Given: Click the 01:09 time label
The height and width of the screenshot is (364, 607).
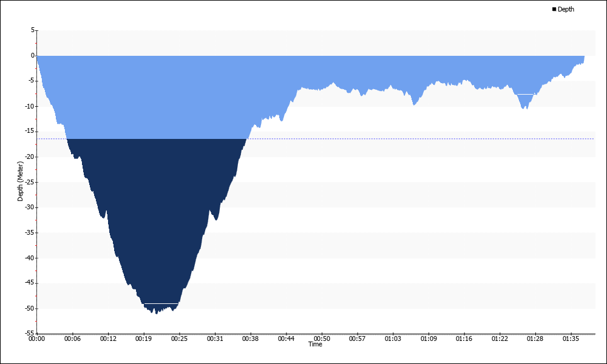Looking at the screenshot, I should click(x=429, y=339).
